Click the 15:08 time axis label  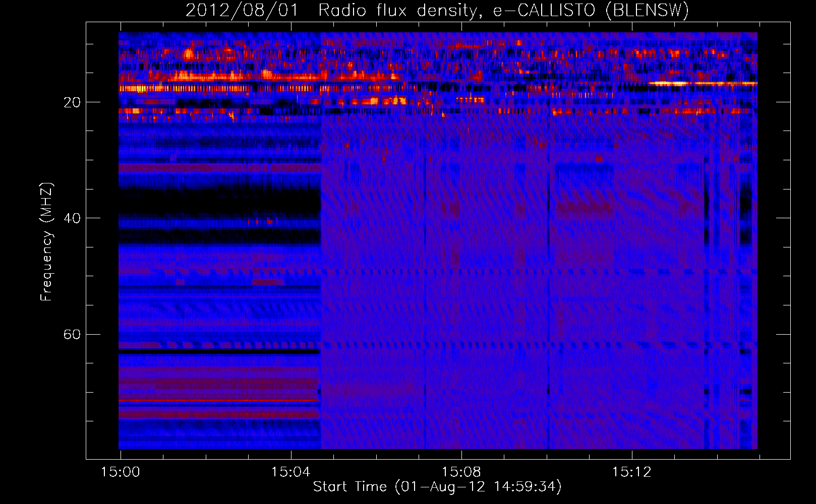tap(461, 472)
